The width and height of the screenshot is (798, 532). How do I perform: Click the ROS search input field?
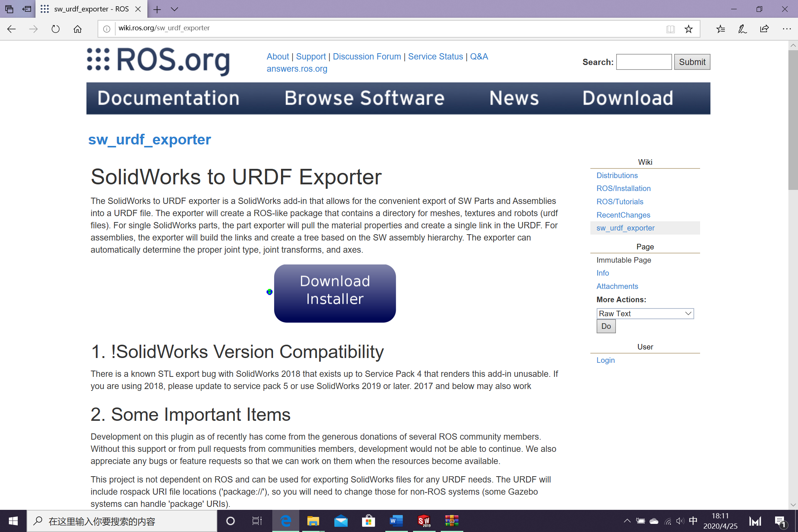644,62
